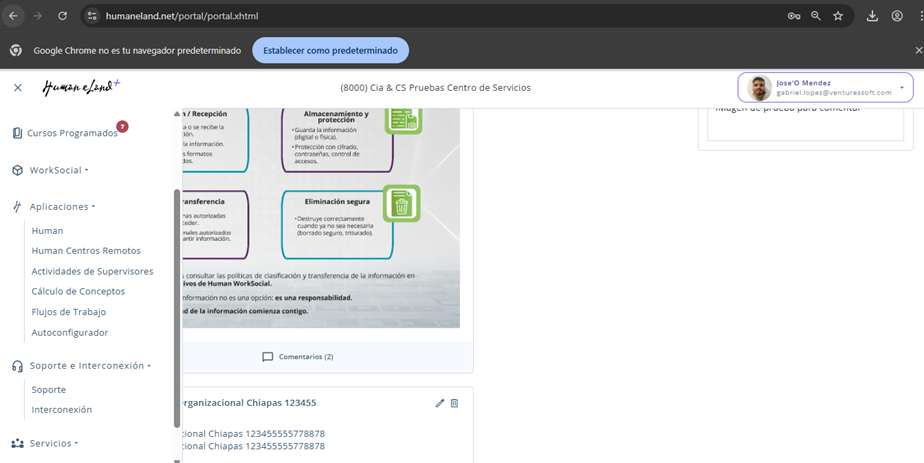
Task: Click the password key icon in address bar
Action: tap(794, 16)
